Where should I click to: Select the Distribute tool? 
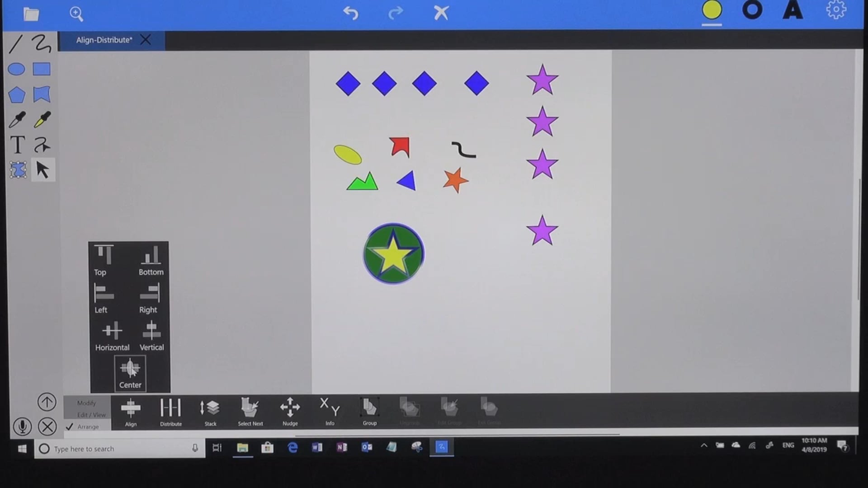point(170,411)
